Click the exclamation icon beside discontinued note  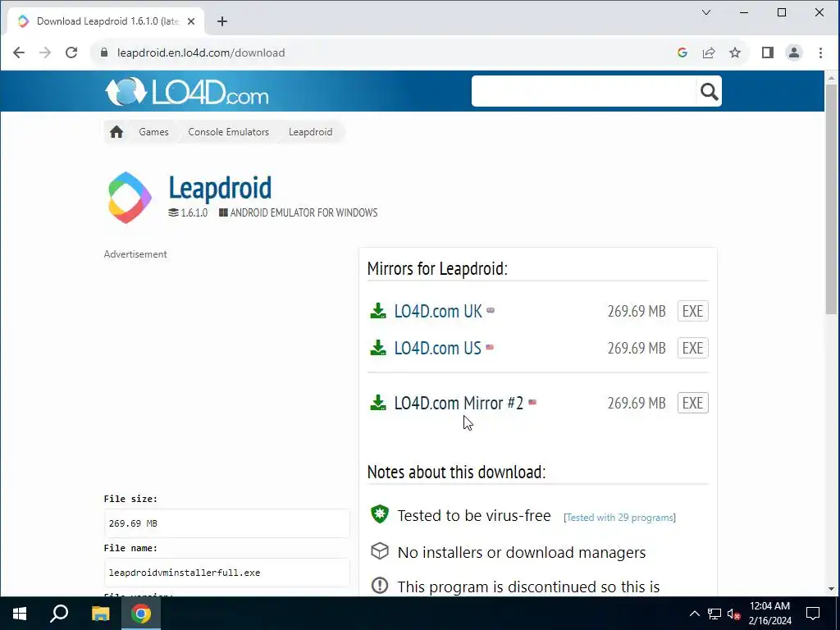click(x=380, y=586)
